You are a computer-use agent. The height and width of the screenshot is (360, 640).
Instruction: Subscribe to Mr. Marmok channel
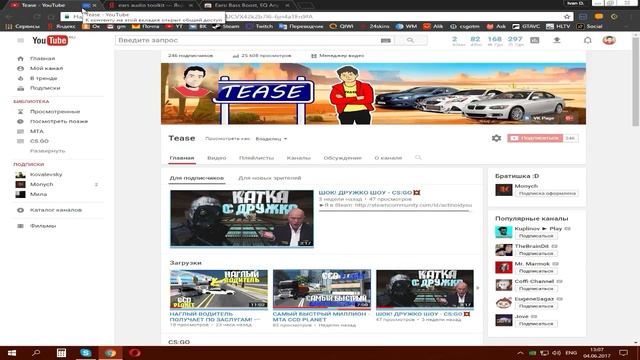(536, 271)
